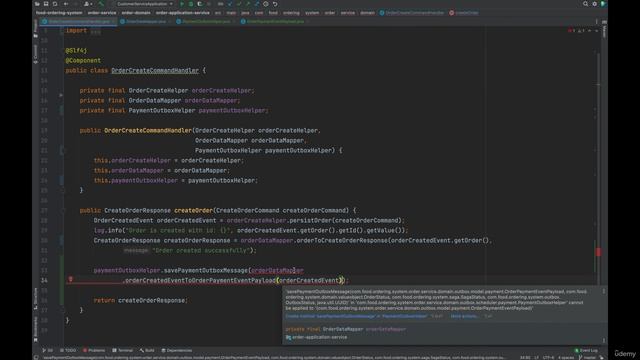This screenshot has width=640, height=360.
Task: Click the Git commit checkmark icon
Action: click(x=239, y=4)
